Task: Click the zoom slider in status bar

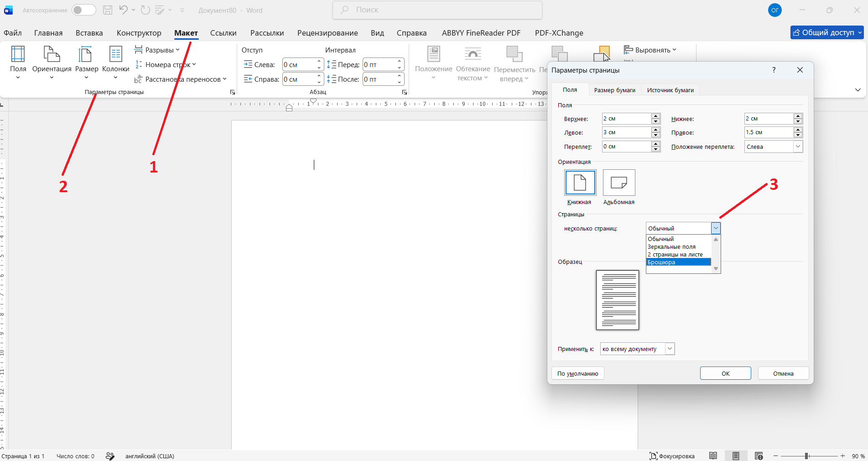Action: (809, 456)
